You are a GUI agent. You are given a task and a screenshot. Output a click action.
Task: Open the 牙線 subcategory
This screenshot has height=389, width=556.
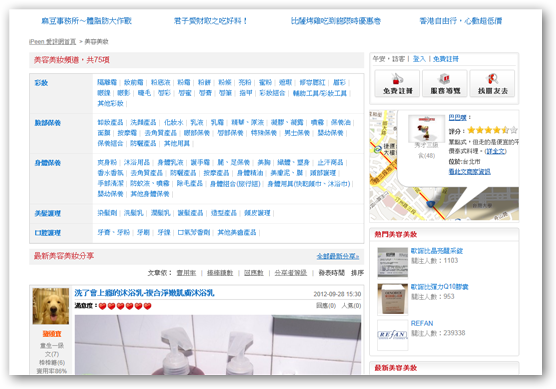click(x=164, y=233)
